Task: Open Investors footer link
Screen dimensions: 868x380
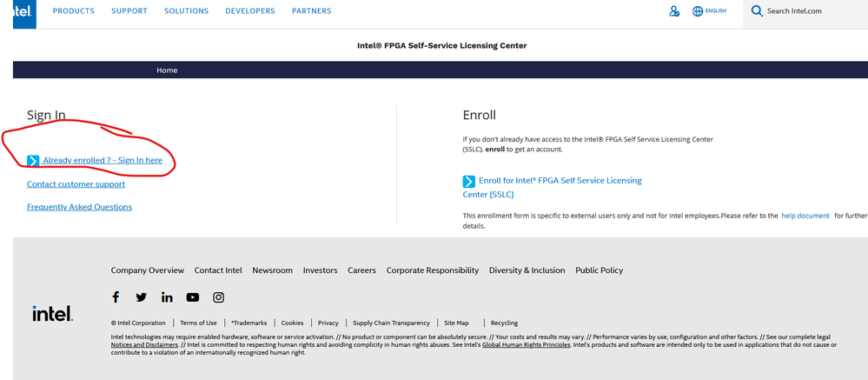Action: pyautogui.click(x=320, y=270)
